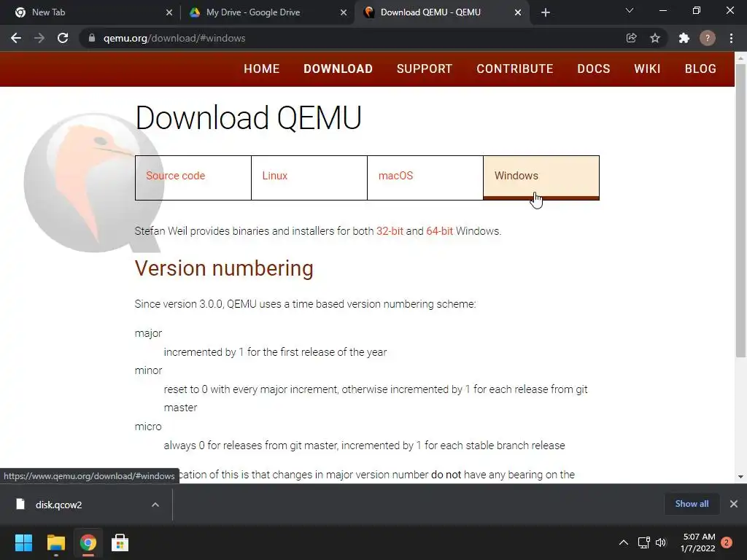
Task: Bookmark this page with the star icon
Action: point(655,38)
